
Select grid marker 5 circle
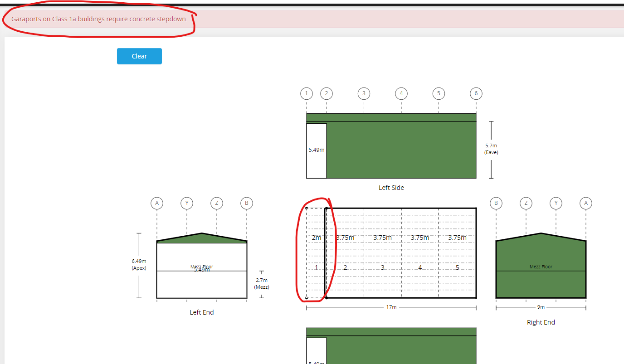click(x=439, y=94)
